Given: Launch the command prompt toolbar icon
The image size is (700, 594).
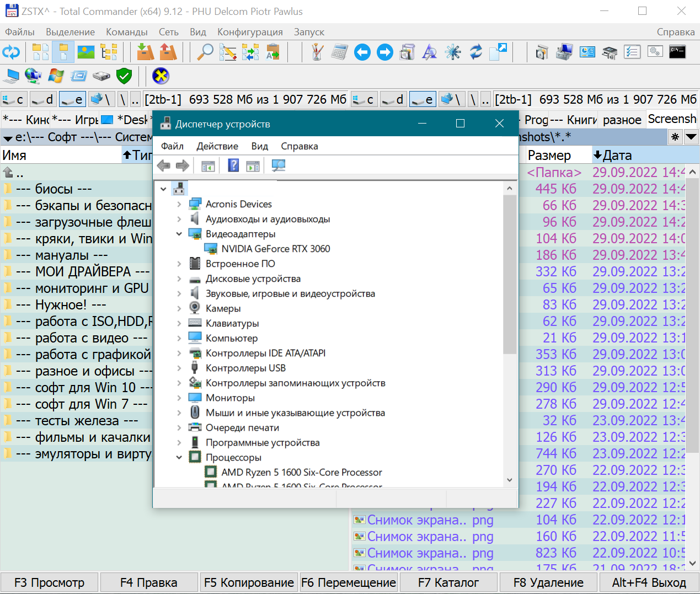Looking at the screenshot, I should (677, 52).
